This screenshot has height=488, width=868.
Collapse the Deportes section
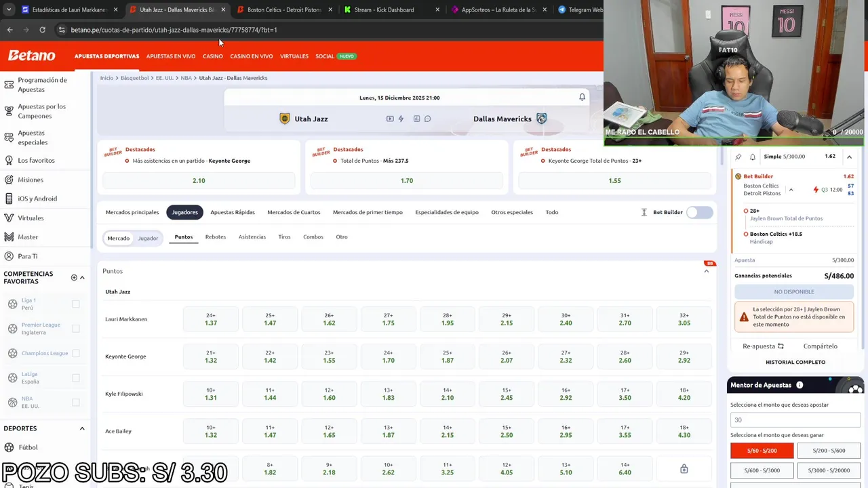82,428
